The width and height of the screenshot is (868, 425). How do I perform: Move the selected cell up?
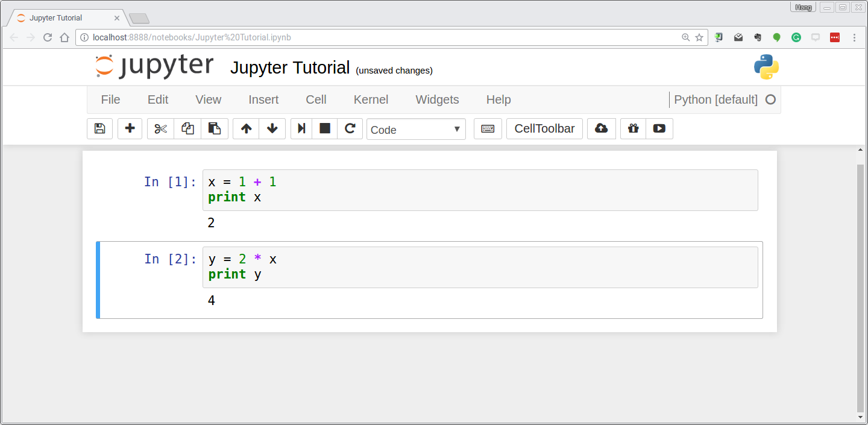[x=245, y=128]
